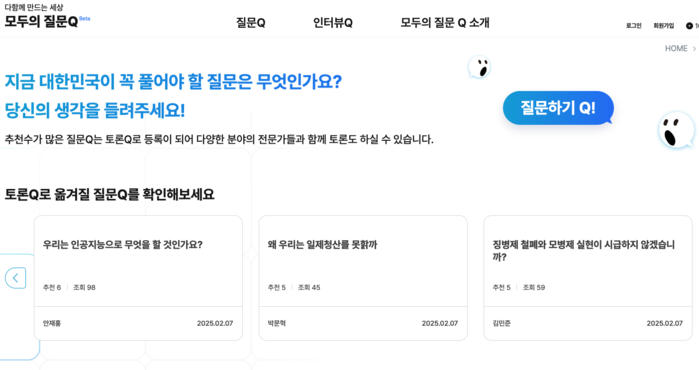Go to 모두의 질문 Q 소개 page
The width and height of the screenshot is (699, 370).
444,23
